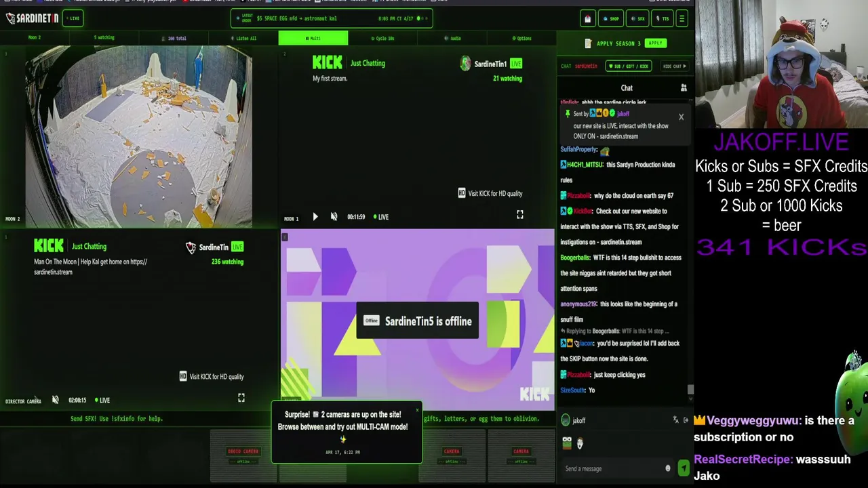Screen dimensions: 868x488
Task: Select the Multi tab
Action: coord(313,39)
